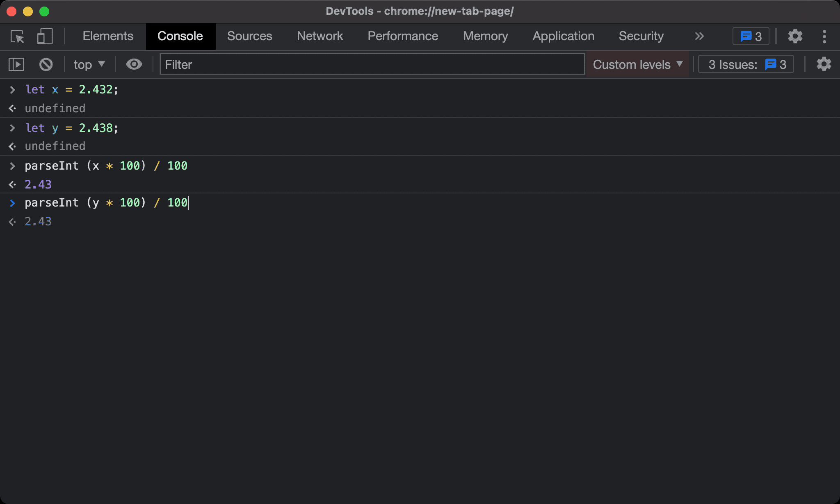Click the blue issues badge in the tab bar

tap(751, 36)
